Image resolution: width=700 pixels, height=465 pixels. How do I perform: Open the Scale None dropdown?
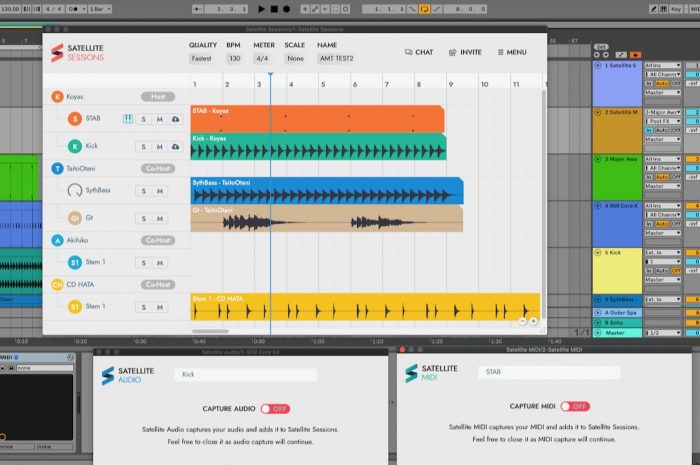pyautogui.click(x=296, y=58)
